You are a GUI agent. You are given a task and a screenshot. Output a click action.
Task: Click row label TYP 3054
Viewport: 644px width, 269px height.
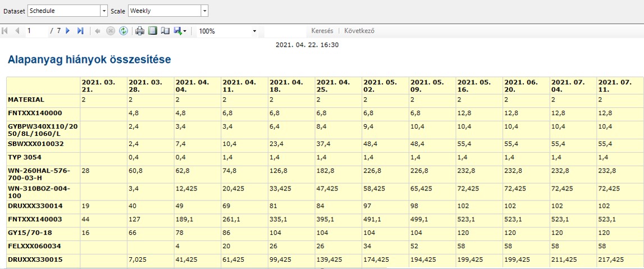[x=24, y=157]
